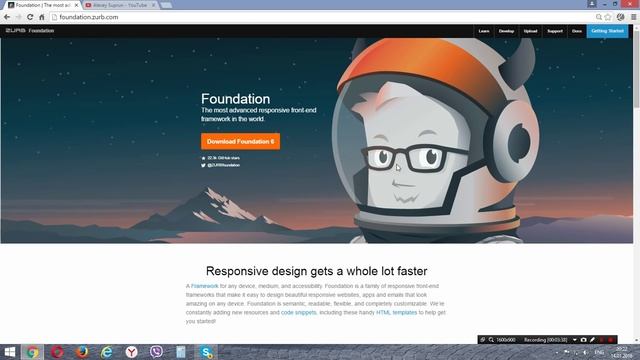The image size is (640, 360).
Task: Open Skype from the taskbar
Action: tap(207, 352)
